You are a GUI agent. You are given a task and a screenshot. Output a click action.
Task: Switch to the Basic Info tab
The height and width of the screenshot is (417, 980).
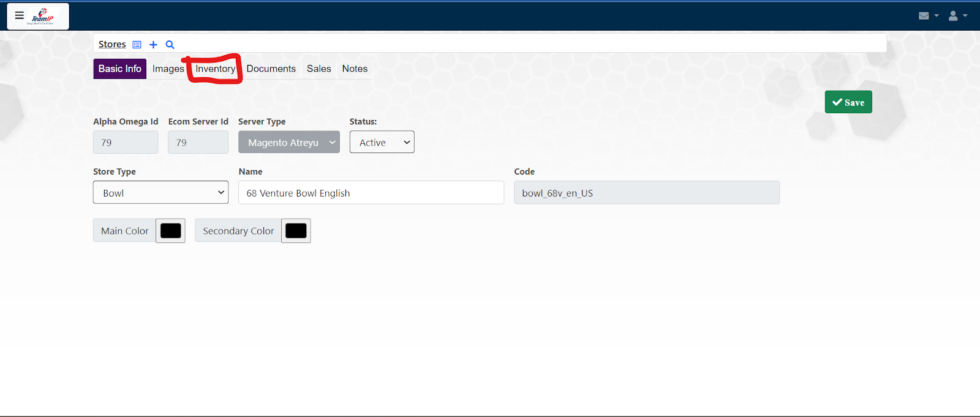coord(119,69)
